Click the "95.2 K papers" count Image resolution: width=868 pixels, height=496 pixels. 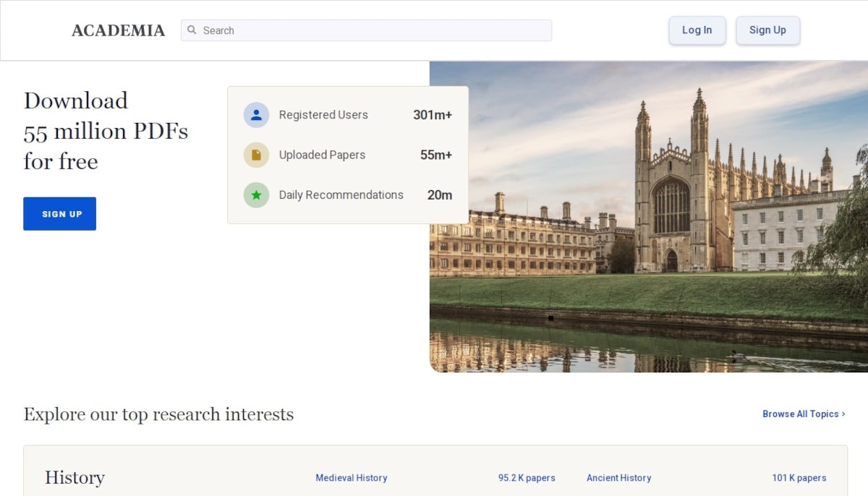click(x=527, y=478)
